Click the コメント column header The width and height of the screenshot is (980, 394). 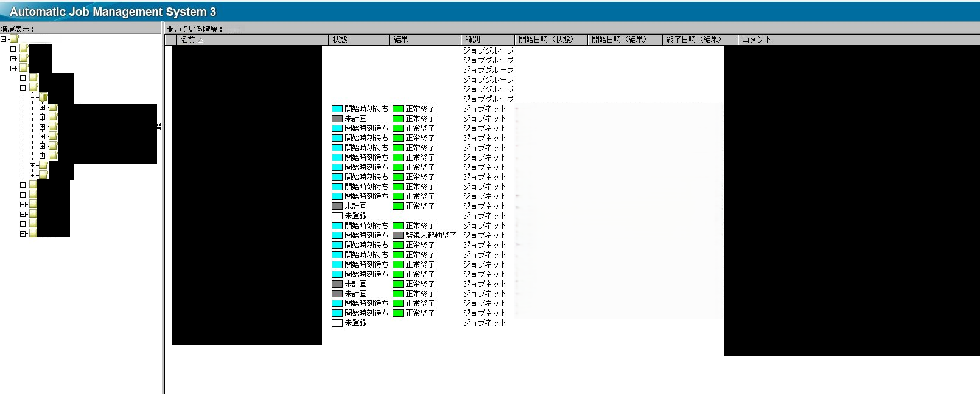click(x=858, y=40)
